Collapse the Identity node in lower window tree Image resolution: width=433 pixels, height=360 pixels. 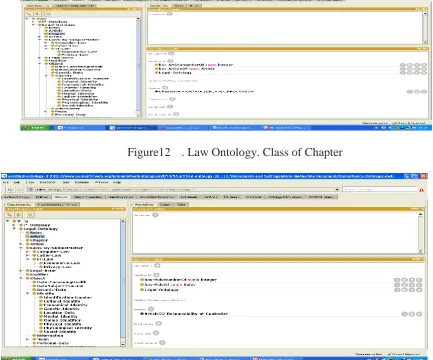click(x=28, y=293)
